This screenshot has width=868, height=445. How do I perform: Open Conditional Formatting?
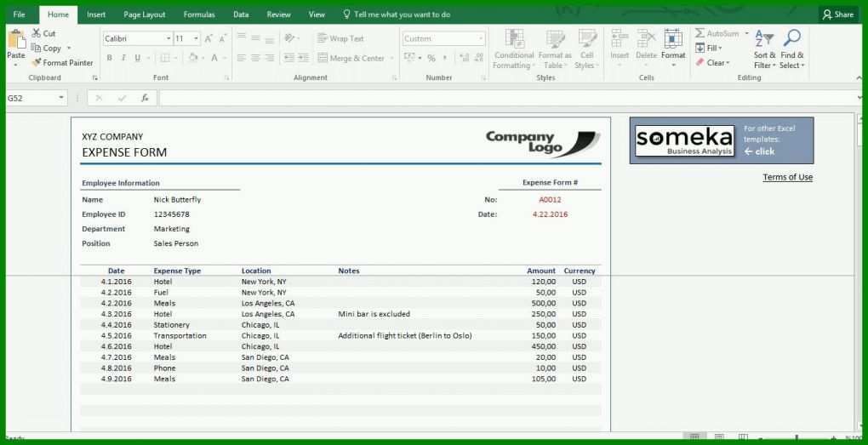click(514, 48)
